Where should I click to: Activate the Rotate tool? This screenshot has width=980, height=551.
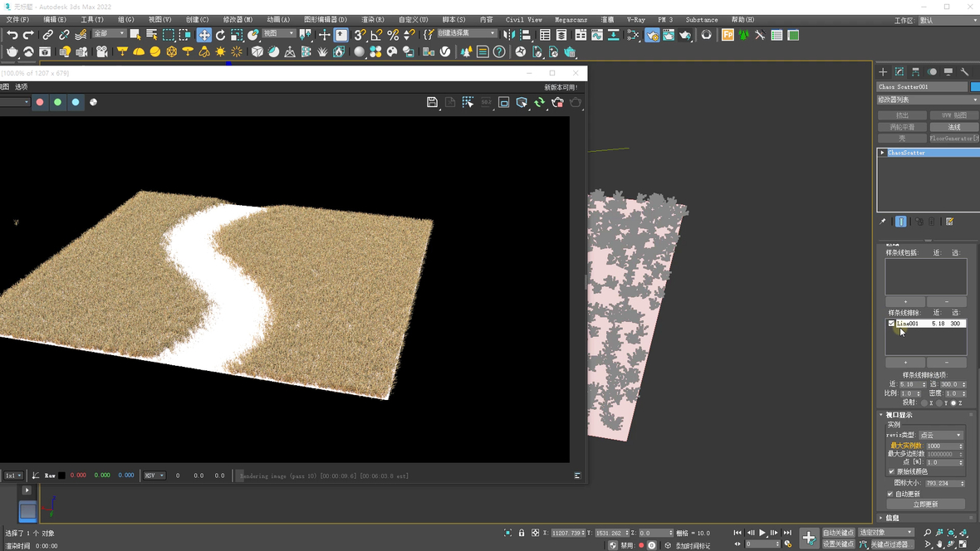(x=220, y=35)
